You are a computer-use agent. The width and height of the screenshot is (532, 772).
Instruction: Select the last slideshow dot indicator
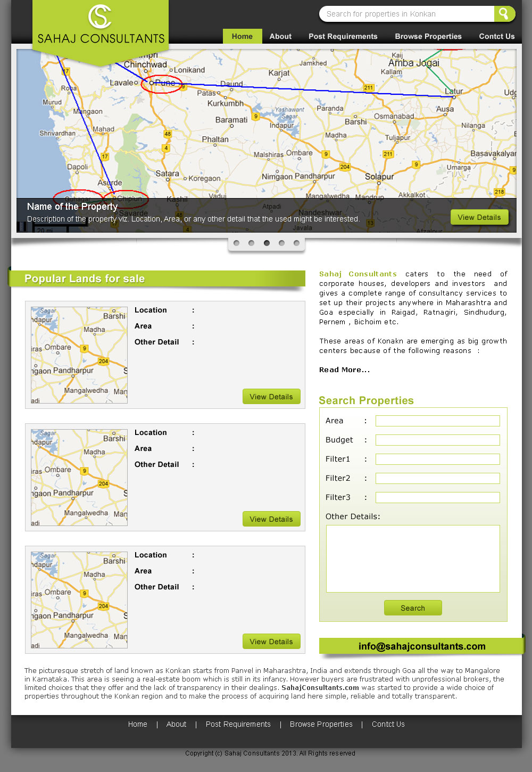296,243
